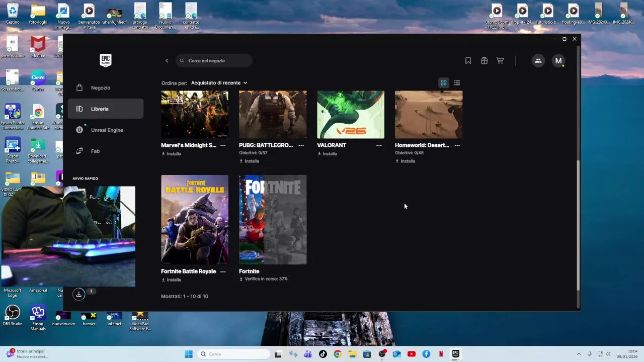644x362 pixels.
Task: Focus the taskbar Cerca search box
Action: point(233,354)
